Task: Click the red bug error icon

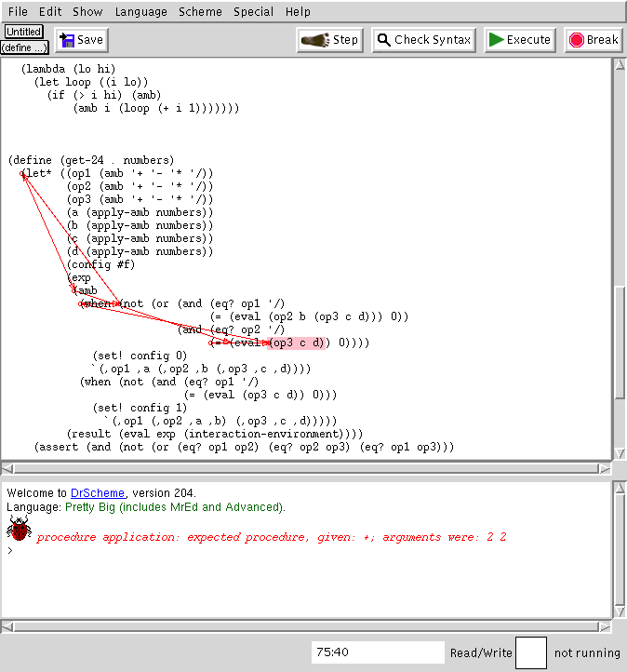Action: 18,531
